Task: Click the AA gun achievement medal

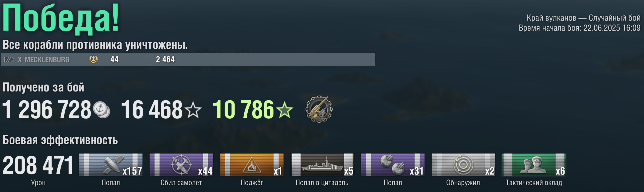Action: (x=319, y=109)
